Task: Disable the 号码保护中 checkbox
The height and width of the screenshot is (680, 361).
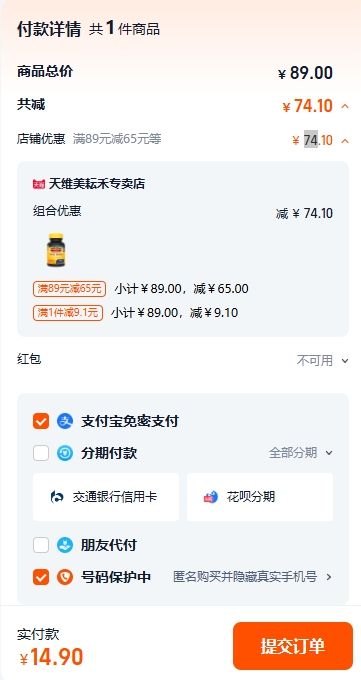Action: (41, 577)
